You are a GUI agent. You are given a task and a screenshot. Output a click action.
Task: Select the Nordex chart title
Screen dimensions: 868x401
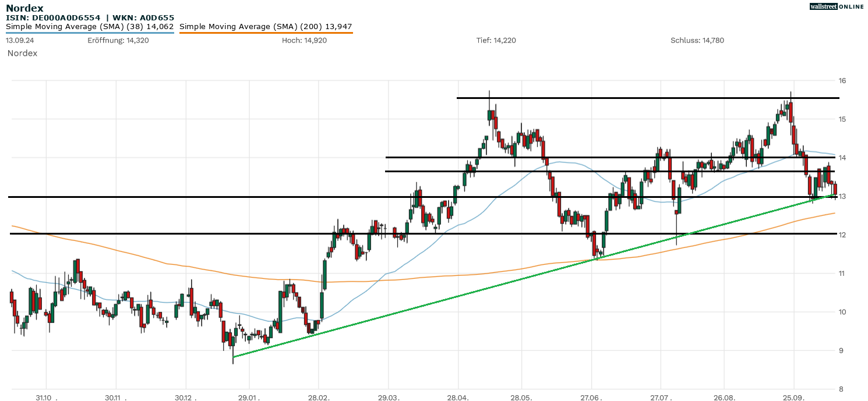[x=24, y=8]
